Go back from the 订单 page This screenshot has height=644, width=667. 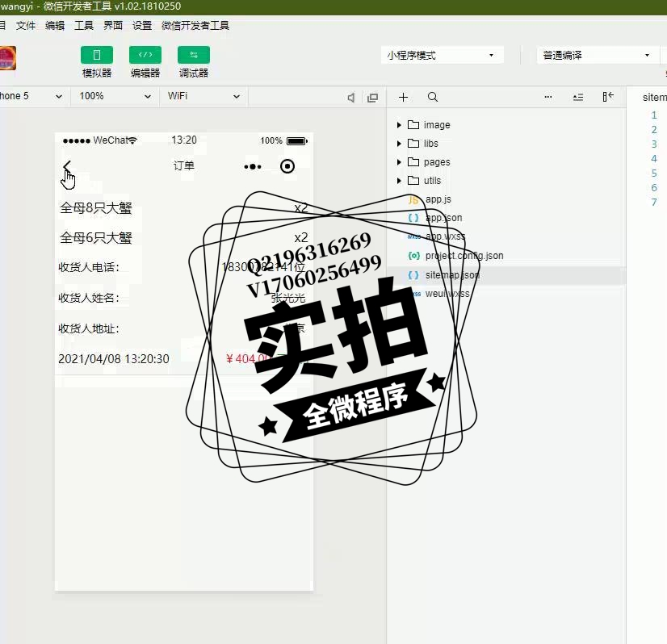click(x=67, y=166)
